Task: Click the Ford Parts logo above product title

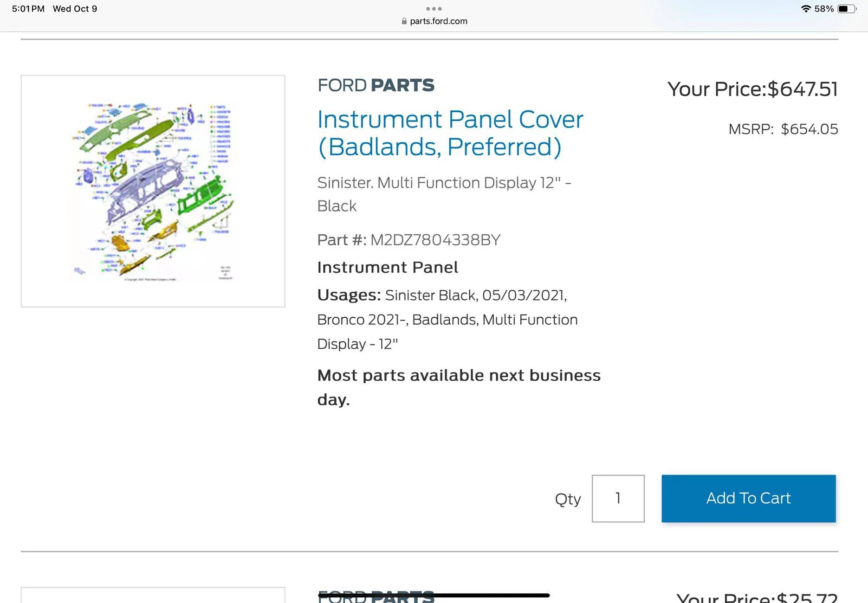Action: (x=376, y=85)
